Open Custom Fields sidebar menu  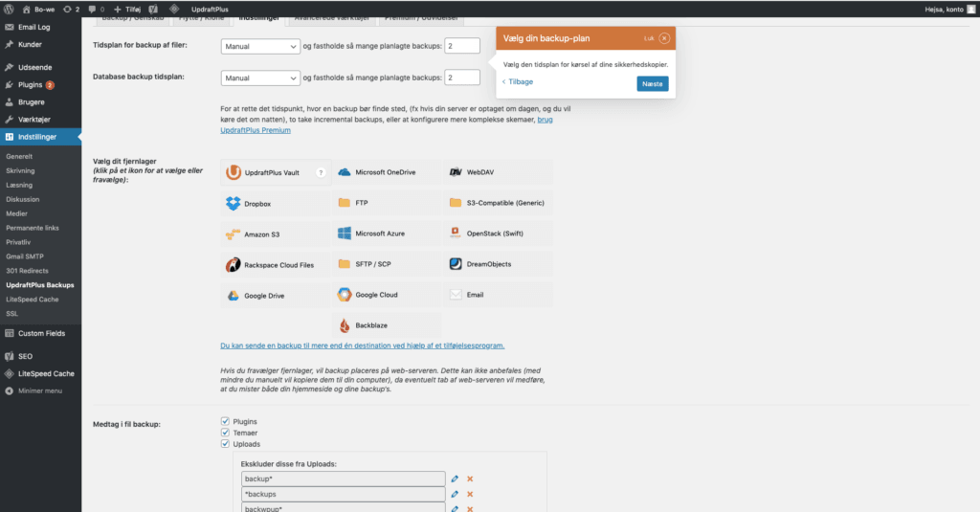pos(40,333)
